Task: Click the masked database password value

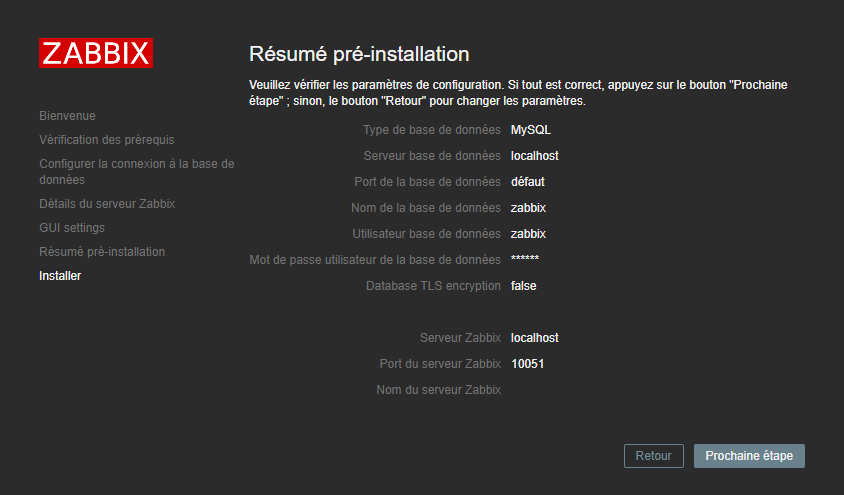Action: click(x=524, y=260)
